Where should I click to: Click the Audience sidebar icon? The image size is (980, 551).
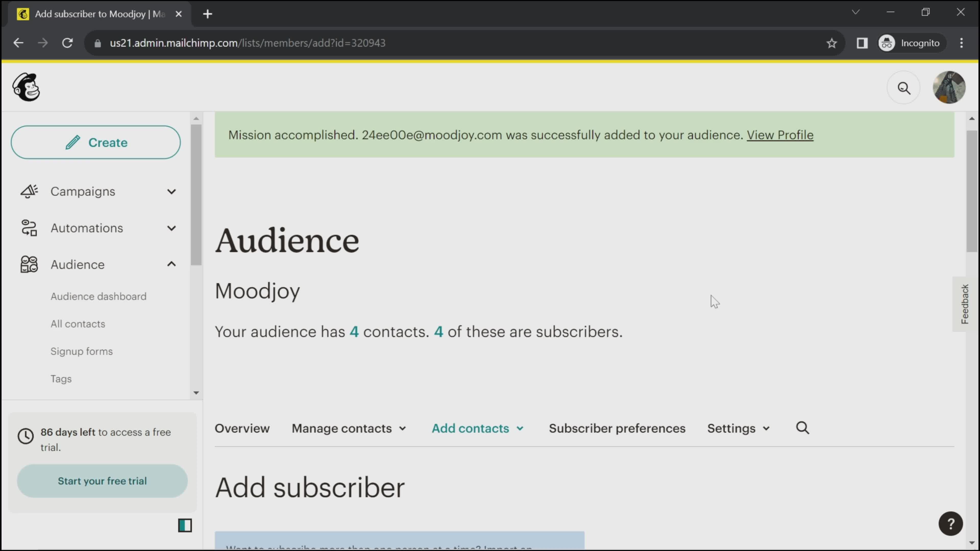(x=29, y=264)
